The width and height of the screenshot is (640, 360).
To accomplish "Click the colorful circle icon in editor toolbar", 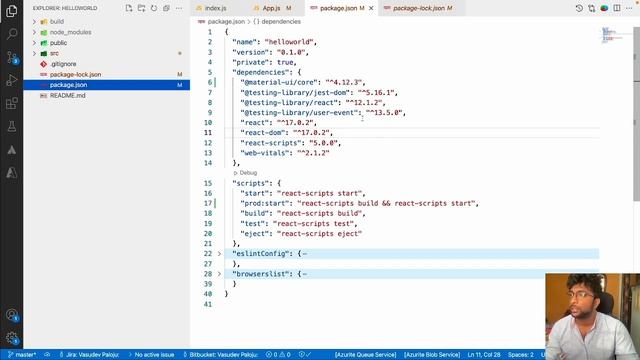I will (x=604, y=8).
